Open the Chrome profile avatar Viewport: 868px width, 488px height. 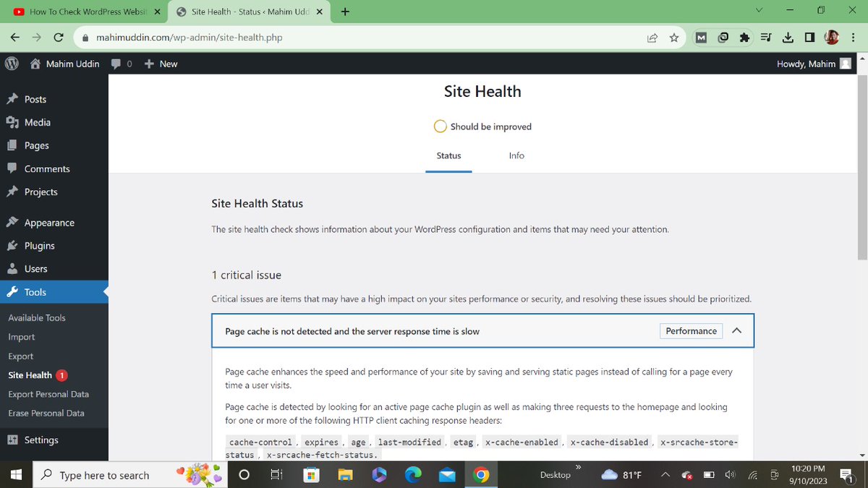point(832,38)
